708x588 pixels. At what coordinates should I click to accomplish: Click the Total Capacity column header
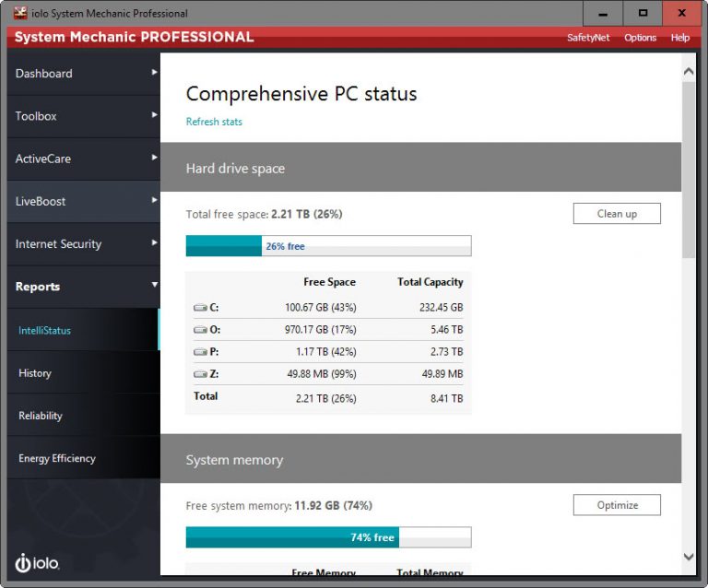pos(431,282)
